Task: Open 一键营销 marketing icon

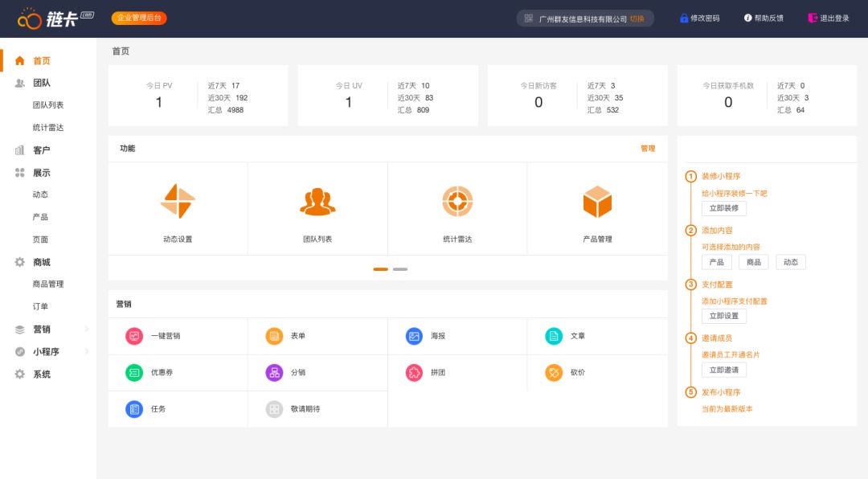Action: pyautogui.click(x=134, y=336)
